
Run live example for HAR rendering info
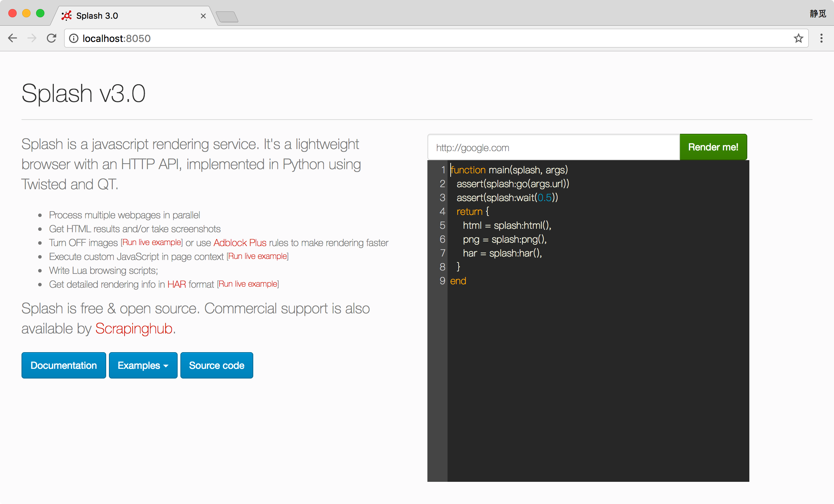point(248,284)
